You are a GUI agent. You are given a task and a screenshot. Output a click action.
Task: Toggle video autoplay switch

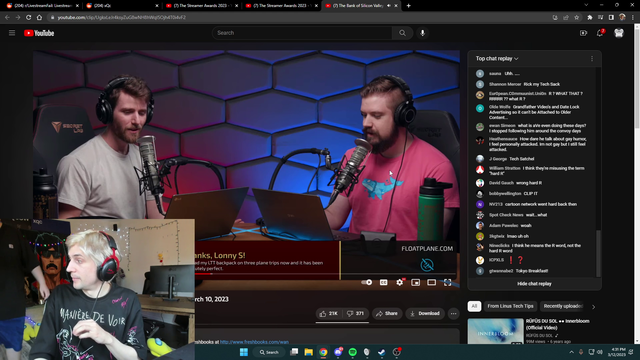[367, 282]
